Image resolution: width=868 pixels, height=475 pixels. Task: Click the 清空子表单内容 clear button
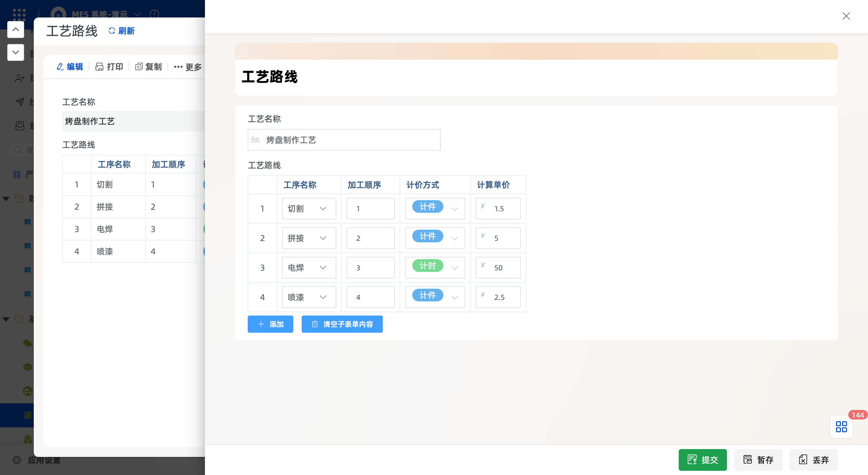(342, 324)
